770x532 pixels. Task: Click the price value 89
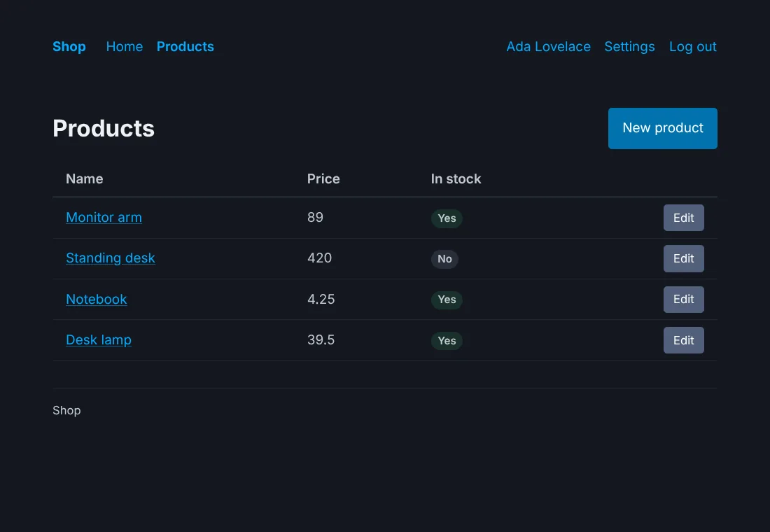[315, 217]
